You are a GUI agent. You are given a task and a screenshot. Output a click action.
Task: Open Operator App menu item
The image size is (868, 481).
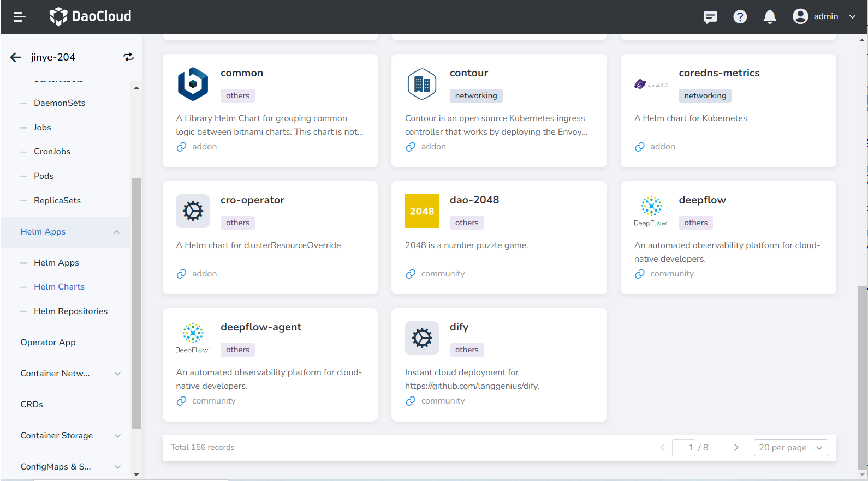tap(48, 342)
